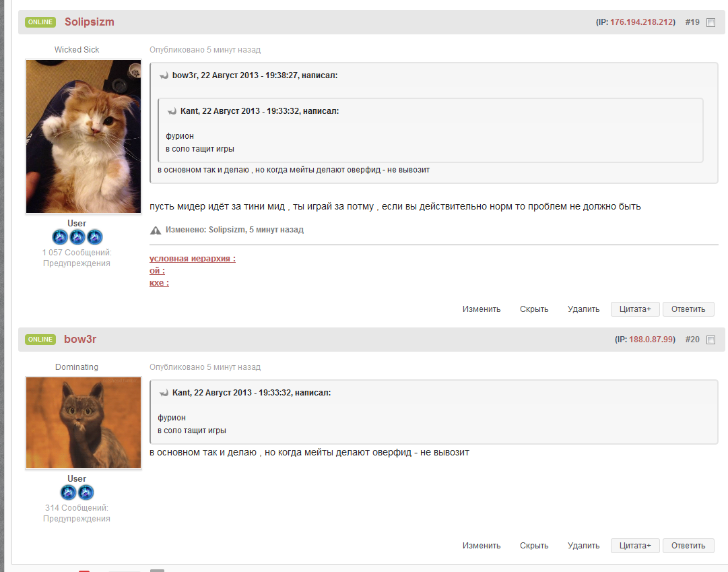Tick the checkbox for post #20
The width and height of the screenshot is (728, 572).
click(x=710, y=340)
